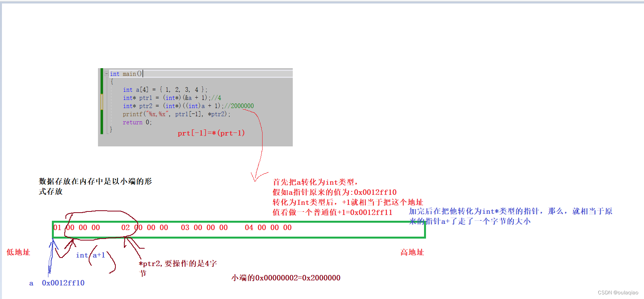Click the blue '0x0012ff10' address at bottom
The image size is (644, 299).
tap(63, 283)
